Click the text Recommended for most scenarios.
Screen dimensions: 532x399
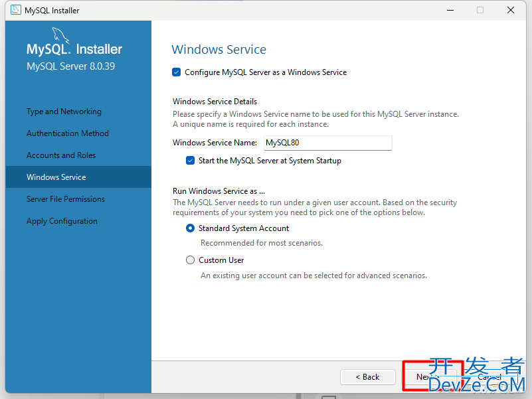click(x=262, y=243)
